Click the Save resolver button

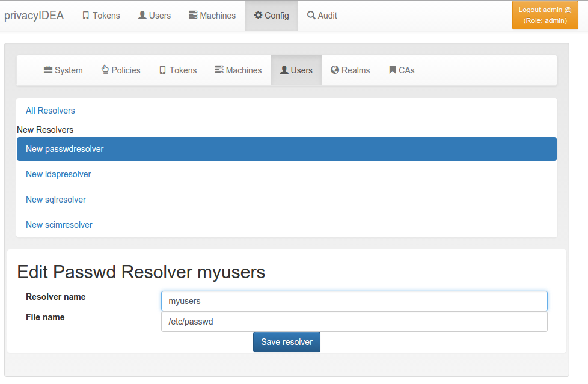pos(287,342)
